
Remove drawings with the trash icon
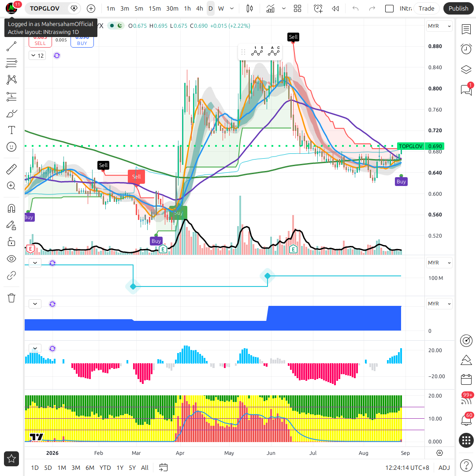[x=11, y=298]
